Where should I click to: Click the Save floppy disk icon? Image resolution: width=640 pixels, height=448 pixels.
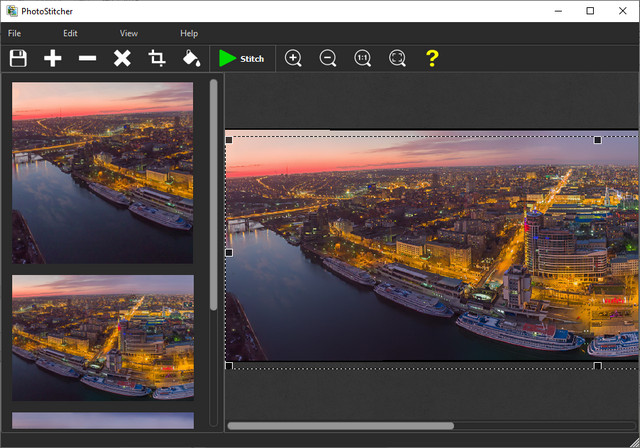(x=18, y=59)
